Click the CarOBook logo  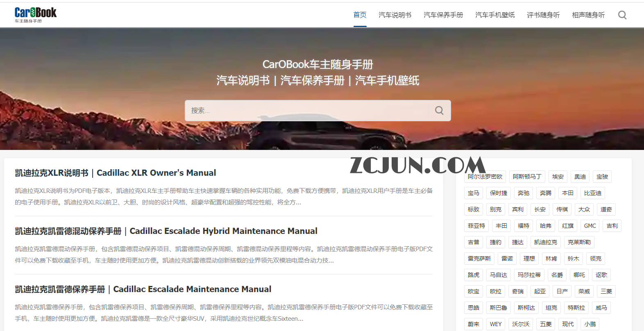[36, 15]
